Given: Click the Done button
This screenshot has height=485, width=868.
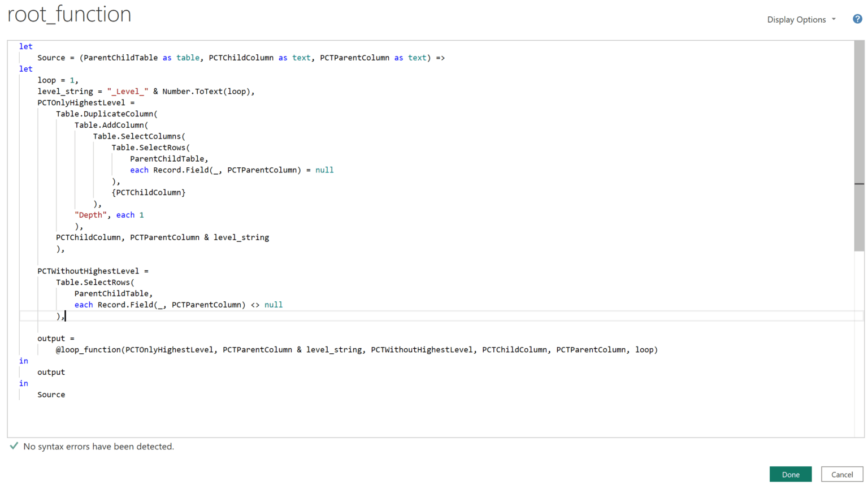Looking at the screenshot, I should coord(790,474).
